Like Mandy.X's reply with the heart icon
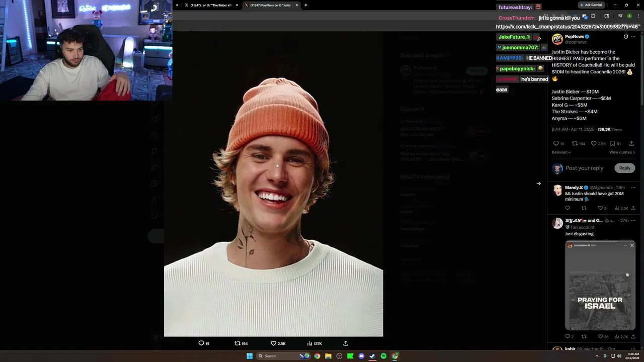This screenshot has height=362, width=644. [x=600, y=208]
